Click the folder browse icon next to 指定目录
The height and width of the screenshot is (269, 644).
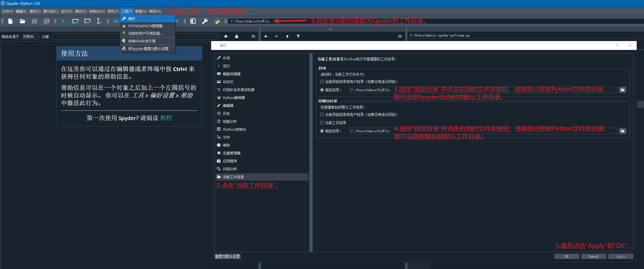click(623, 90)
